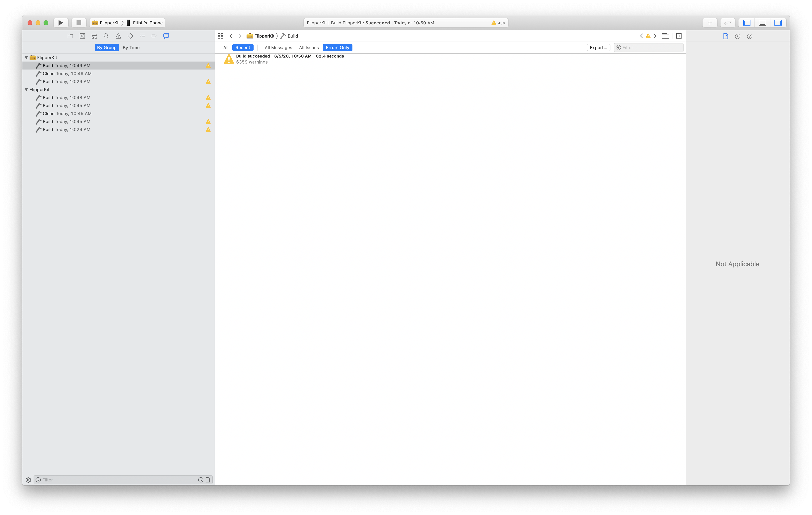Viewport: 812px width, 515px height.
Task: Collapse the second FlipperKit group triangle
Action: click(26, 90)
